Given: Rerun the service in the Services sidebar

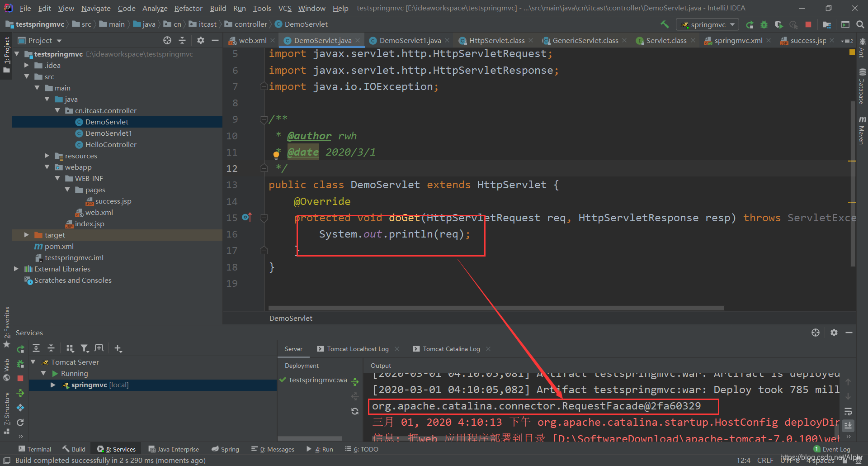Looking at the screenshot, I should pos(20,349).
